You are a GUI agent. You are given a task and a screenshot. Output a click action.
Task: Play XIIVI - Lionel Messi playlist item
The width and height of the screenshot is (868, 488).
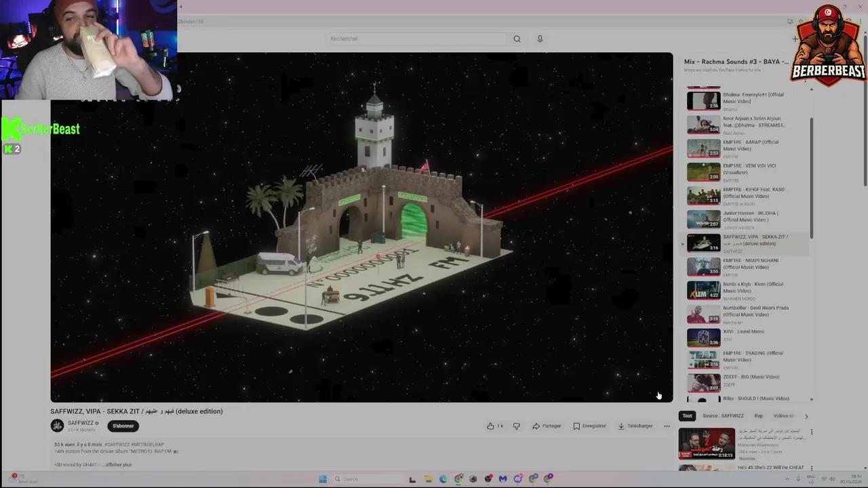point(746,338)
